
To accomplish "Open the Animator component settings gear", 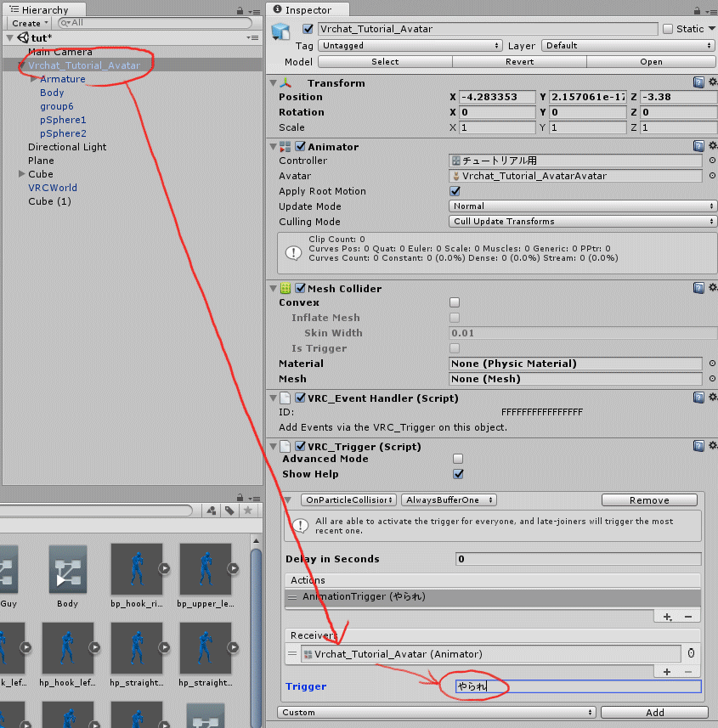I will pyautogui.click(x=713, y=146).
